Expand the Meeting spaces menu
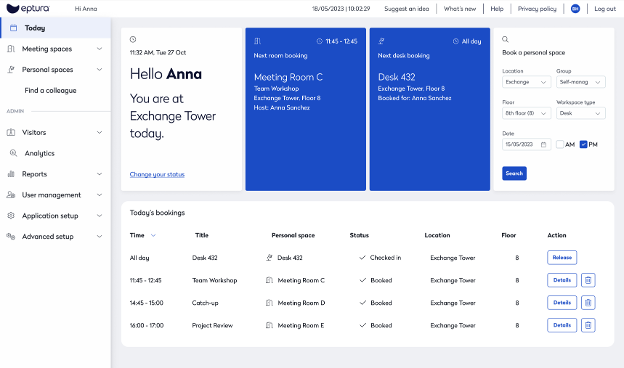This screenshot has height=368, width=624. [99, 49]
